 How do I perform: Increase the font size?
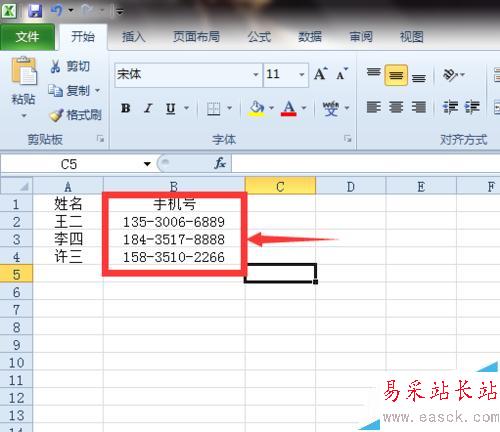(x=321, y=74)
